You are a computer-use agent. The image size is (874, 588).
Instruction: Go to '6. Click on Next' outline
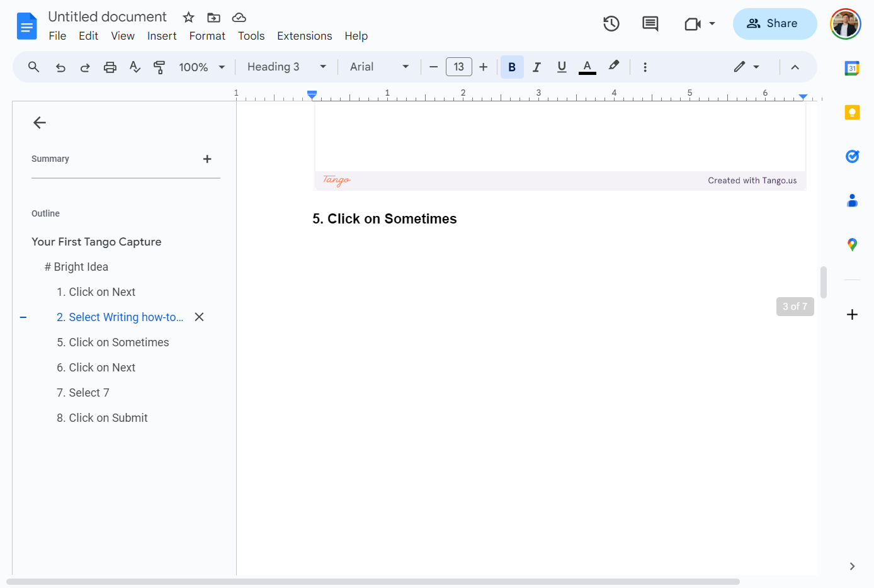pos(96,368)
